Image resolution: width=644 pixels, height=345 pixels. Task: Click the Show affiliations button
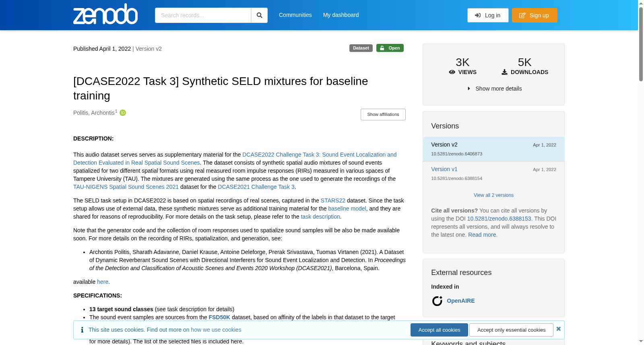383,114
